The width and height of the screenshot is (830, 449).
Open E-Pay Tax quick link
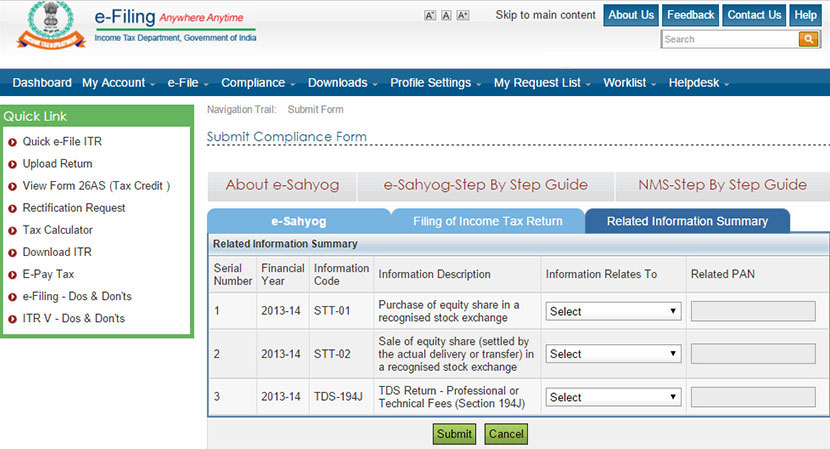48,274
